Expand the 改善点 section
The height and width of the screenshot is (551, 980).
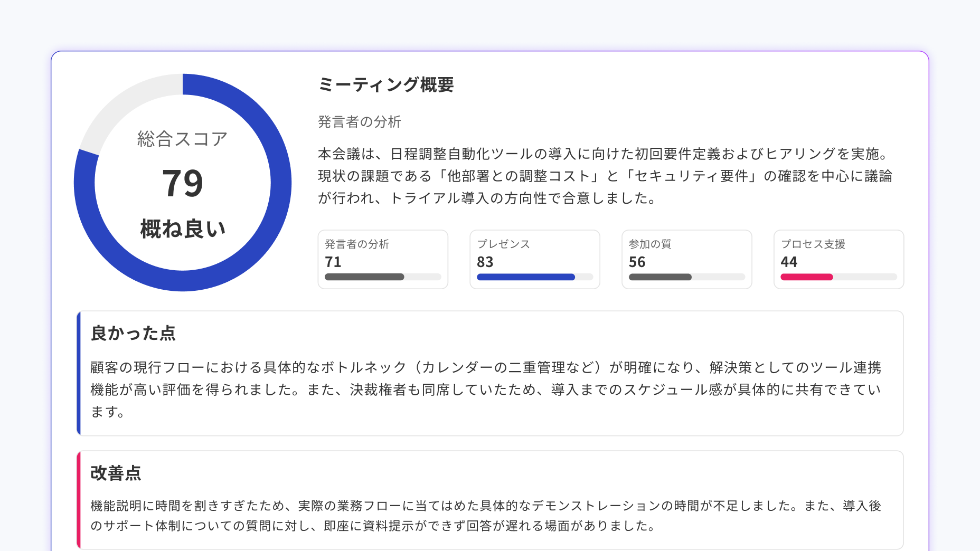pyautogui.click(x=116, y=474)
